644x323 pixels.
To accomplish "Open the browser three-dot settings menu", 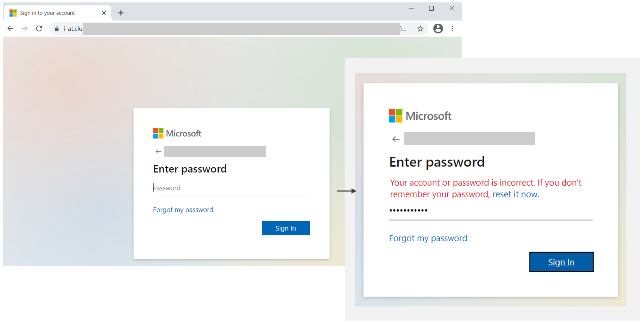I will [x=452, y=28].
